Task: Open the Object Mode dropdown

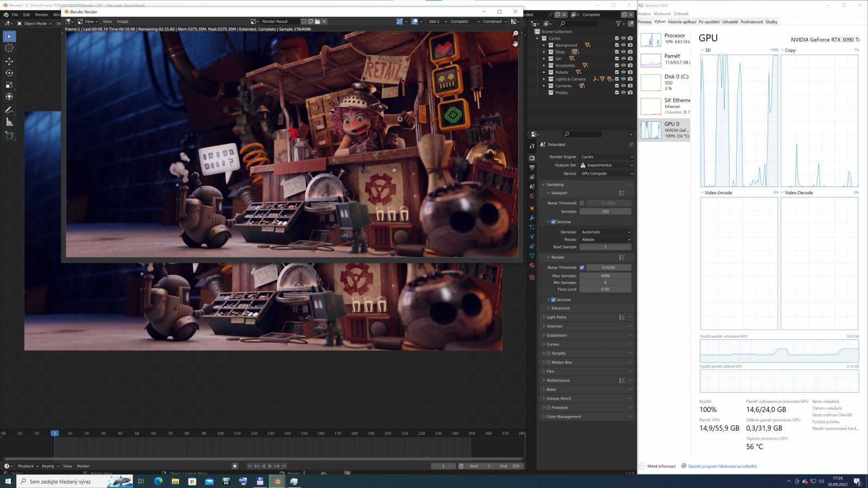Action: 34,23
